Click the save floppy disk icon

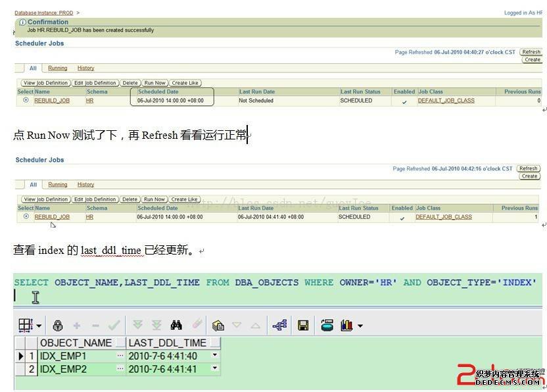pyautogui.click(x=303, y=326)
